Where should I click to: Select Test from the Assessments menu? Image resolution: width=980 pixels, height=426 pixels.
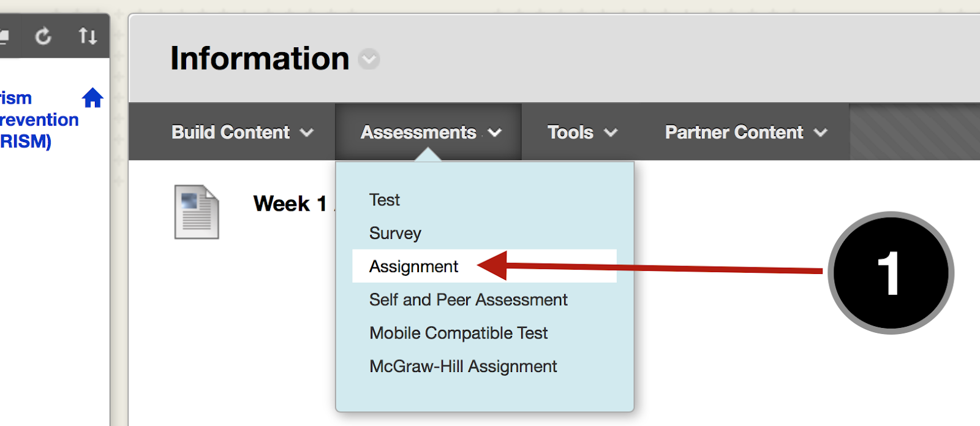385,200
